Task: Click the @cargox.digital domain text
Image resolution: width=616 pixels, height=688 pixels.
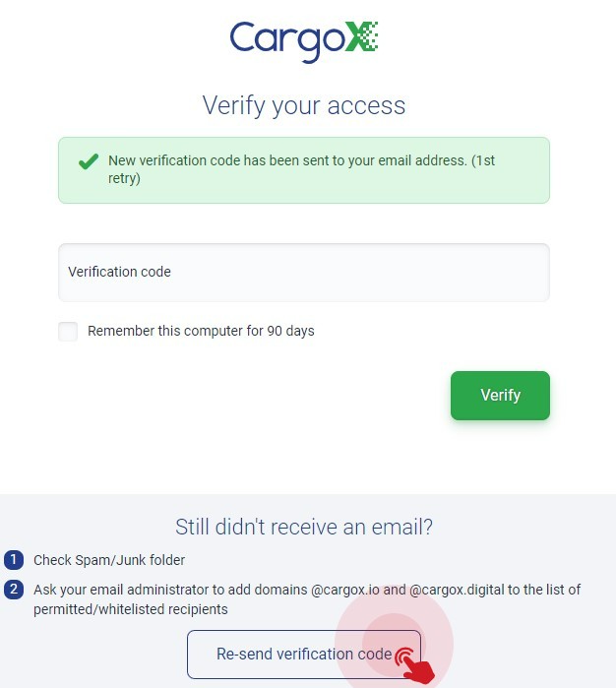Action: 457,590
